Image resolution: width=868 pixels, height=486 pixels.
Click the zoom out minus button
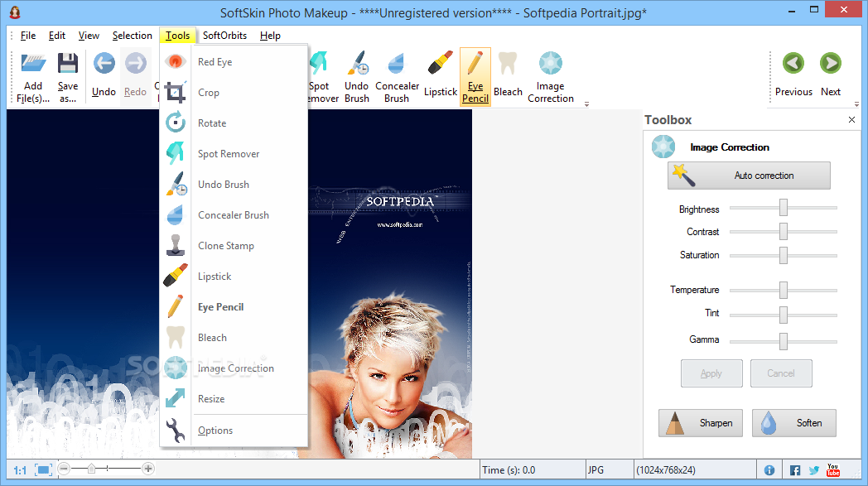pyautogui.click(x=65, y=469)
